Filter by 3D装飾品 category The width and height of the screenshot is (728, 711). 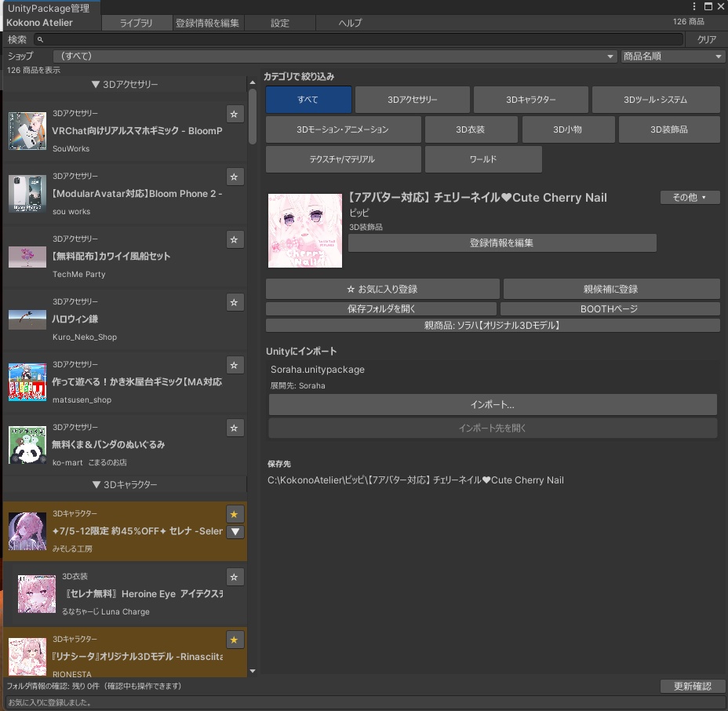click(x=669, y=129)
